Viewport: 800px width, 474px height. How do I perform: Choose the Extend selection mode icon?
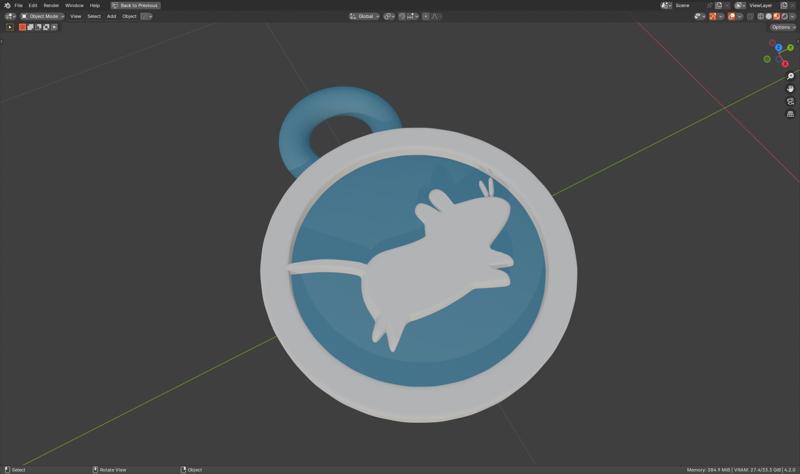click(x=30, y=27)
